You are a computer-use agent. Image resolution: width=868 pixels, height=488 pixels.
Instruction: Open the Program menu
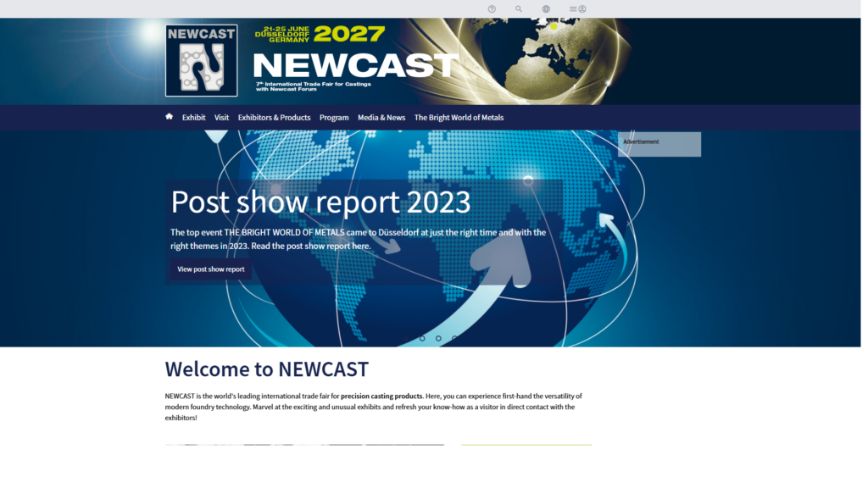[334, 117]
